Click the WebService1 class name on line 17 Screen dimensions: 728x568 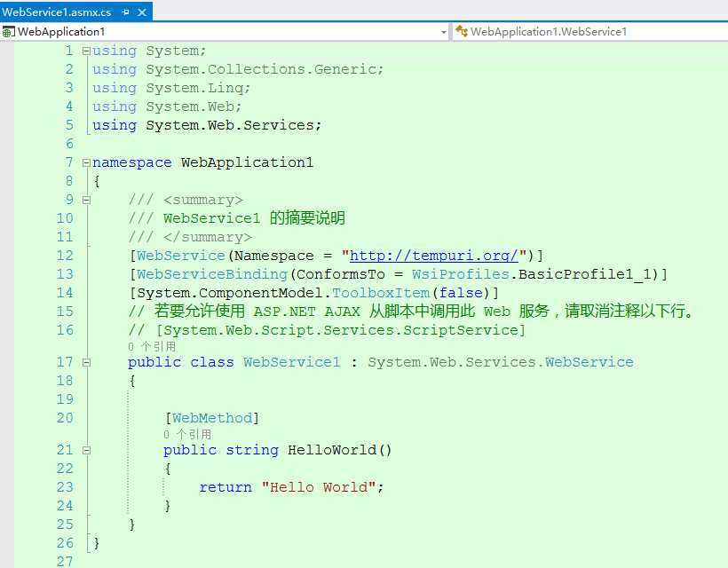291,362
